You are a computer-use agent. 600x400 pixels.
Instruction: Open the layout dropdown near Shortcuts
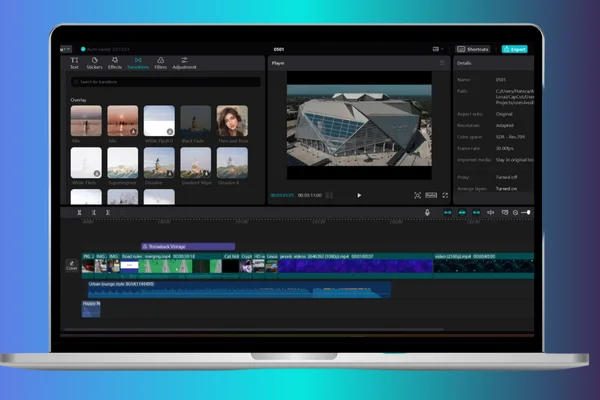[x=437, y=49]
